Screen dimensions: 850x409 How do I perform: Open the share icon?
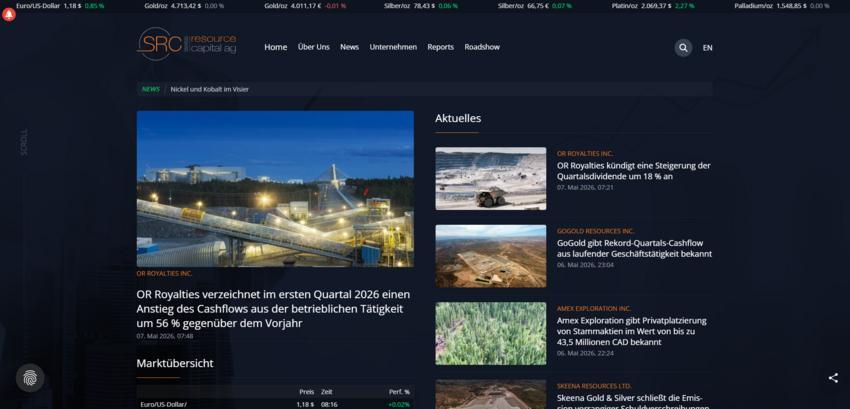(x=833, y=378)
